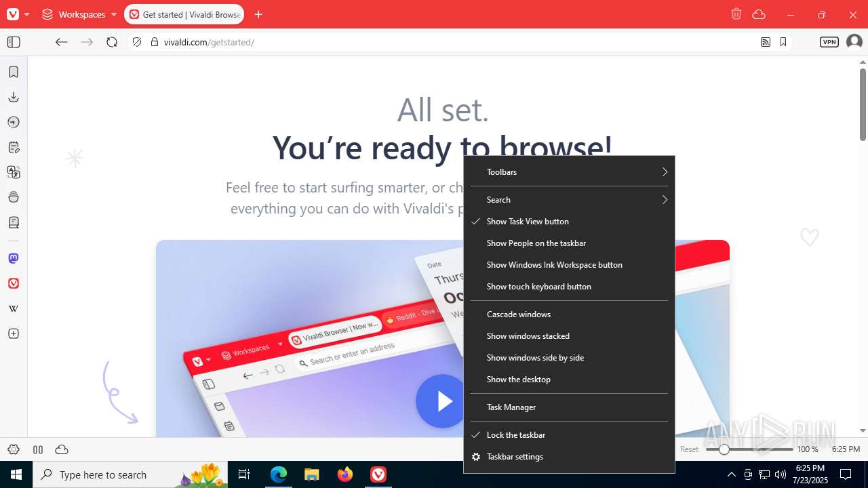Select Show windows side by side
868x488 pixels.
click(569, 358)
